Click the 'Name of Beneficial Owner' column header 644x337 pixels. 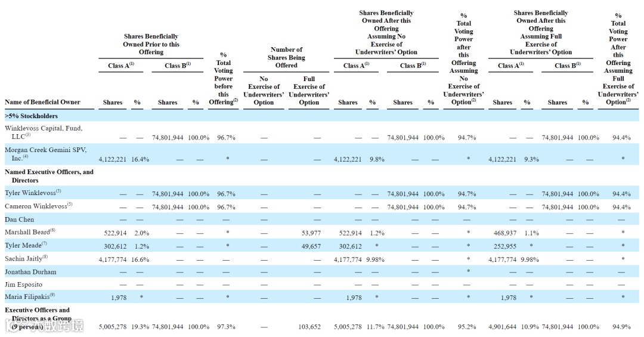tap(42, 102)
